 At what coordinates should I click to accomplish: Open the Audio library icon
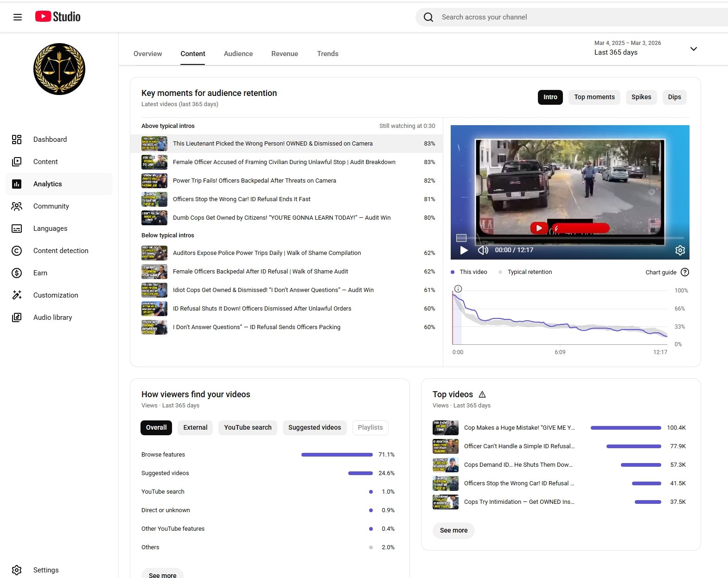click(x=17, y=318)
